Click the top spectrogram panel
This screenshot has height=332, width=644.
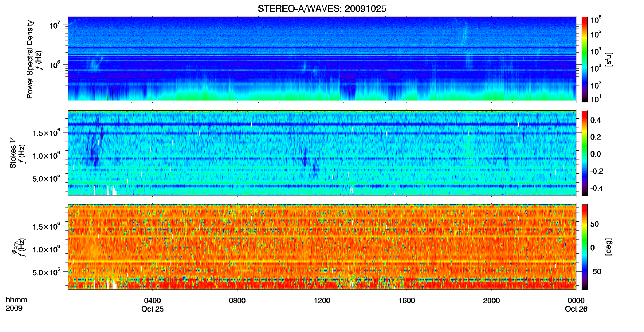(x=322, y=59)
